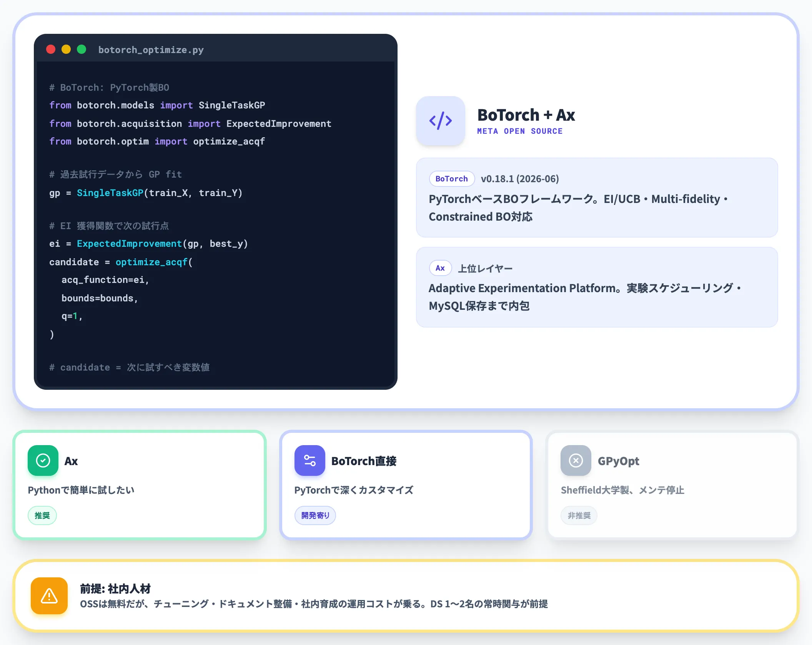Click the optimize_acqf( call in code

[x=154, y=262]
